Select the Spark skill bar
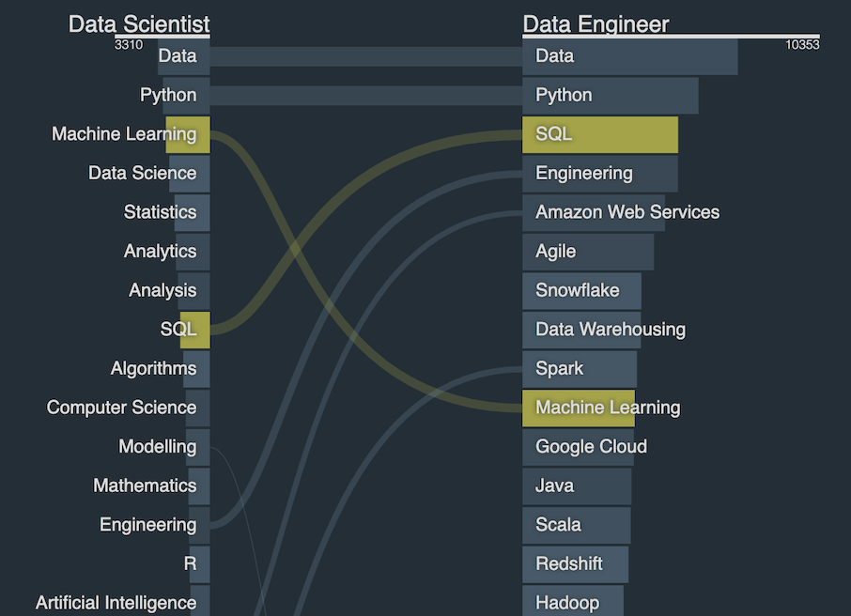 pos(580,369)
